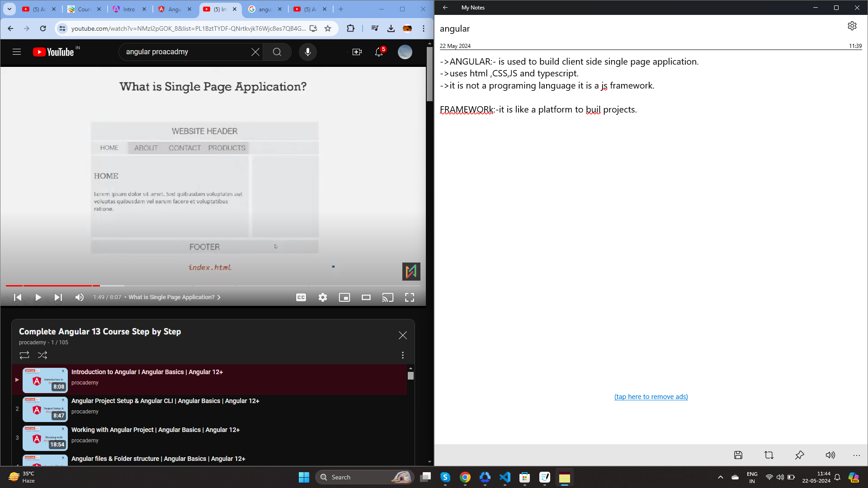
Task: Enable miniplayer mode in video player
Action: [344, 297]
